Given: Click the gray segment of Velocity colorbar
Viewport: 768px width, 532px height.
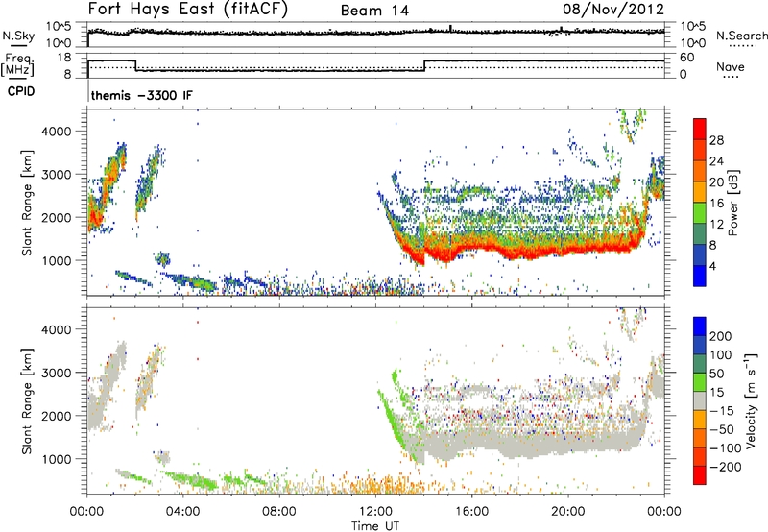Looking at the screenshot, I should 700,400.
